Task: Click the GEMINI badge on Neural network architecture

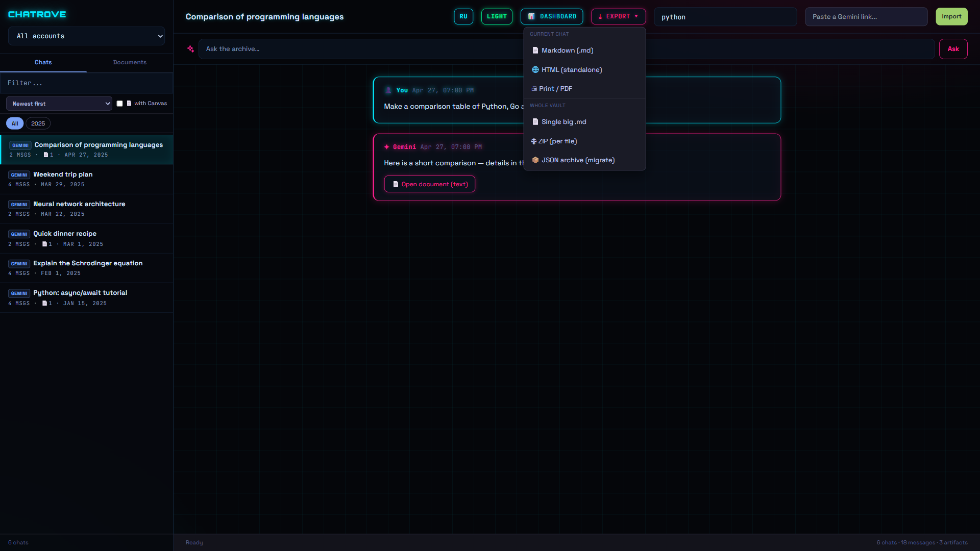Action: point(19,205)
